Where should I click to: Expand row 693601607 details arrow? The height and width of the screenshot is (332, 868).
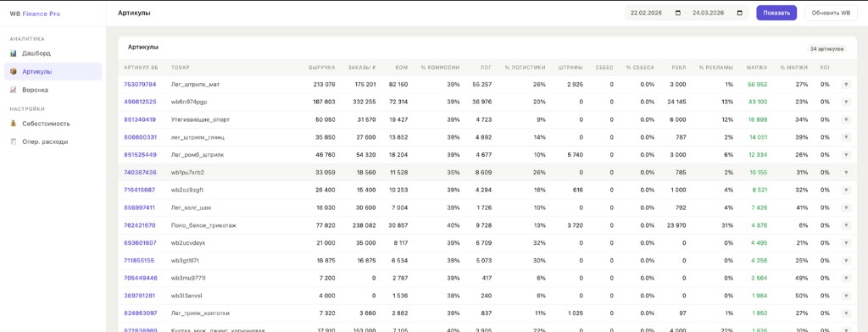click(x=846, y=242)
